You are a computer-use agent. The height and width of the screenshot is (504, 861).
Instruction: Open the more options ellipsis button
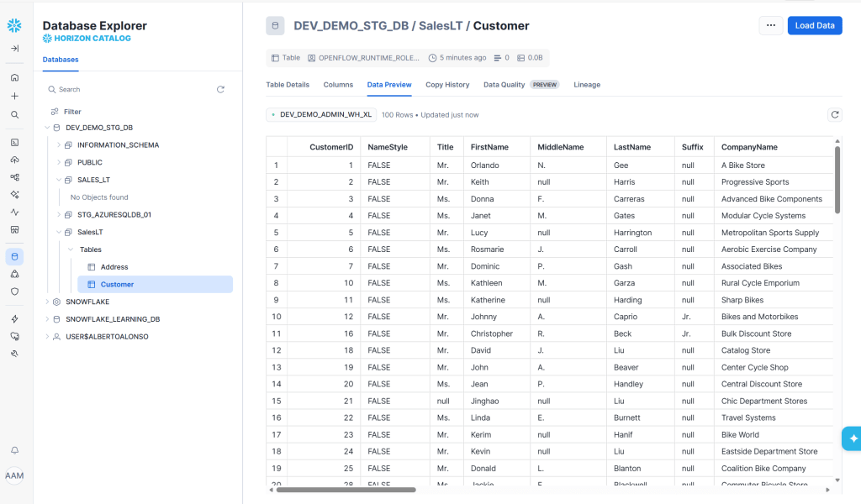click(770, 25)
